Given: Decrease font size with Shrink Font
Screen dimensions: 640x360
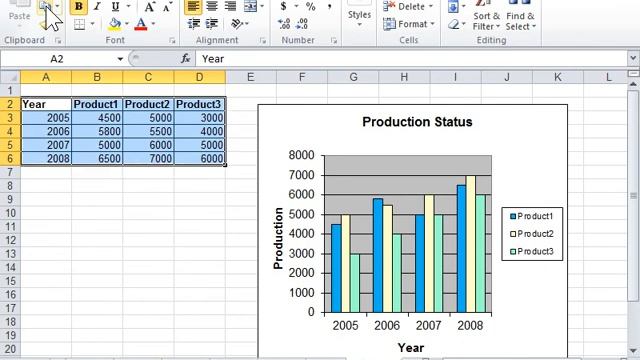Looking at the screenshot, I should pos(167,7).
